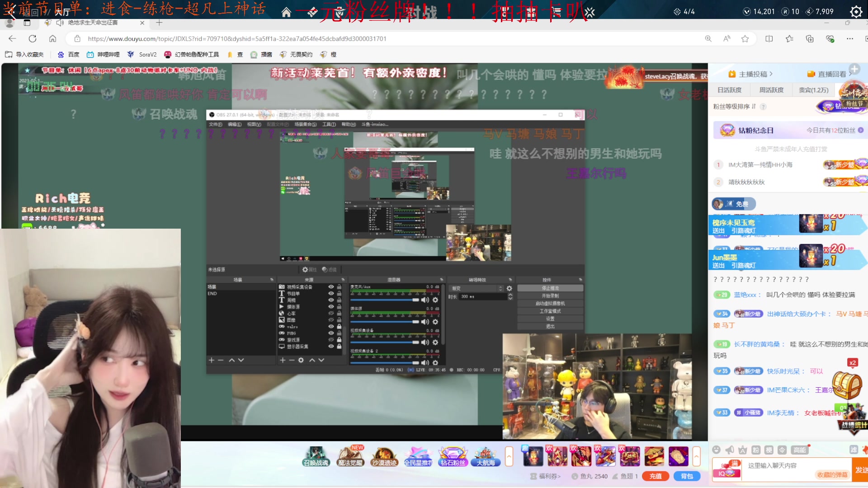868x488 pixels.
Task: Toggle eye icon for 显示器采集 source
Action: pyautogui.click(x=331, y=347)
